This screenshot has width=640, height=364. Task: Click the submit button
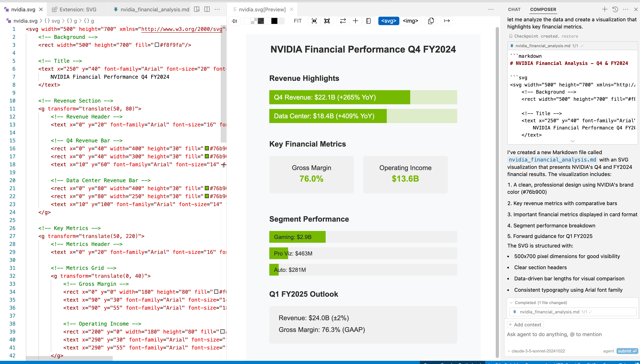point(627,351)
